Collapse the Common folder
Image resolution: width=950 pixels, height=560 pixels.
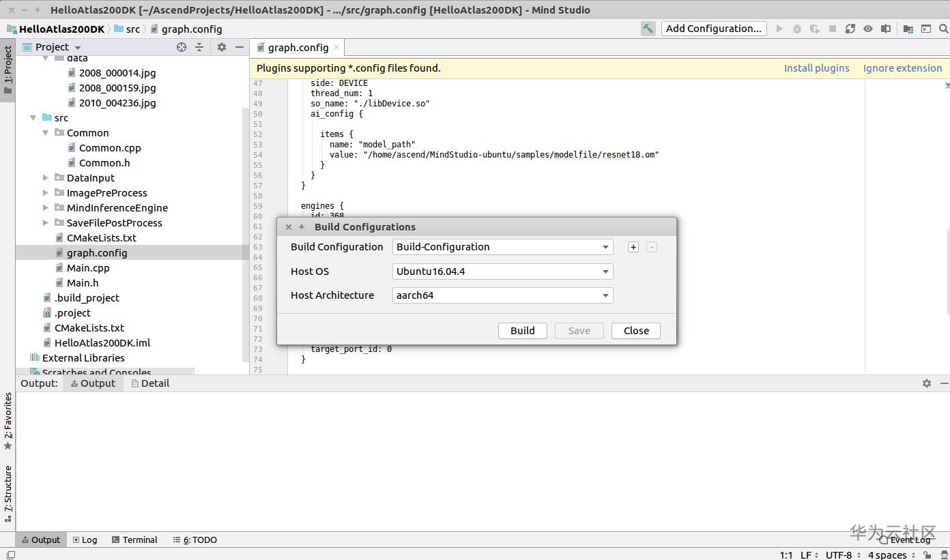[x=46, y=133]
